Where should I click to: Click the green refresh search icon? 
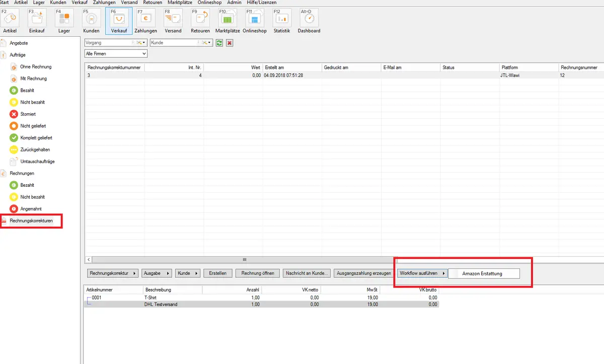coord(219,43)
